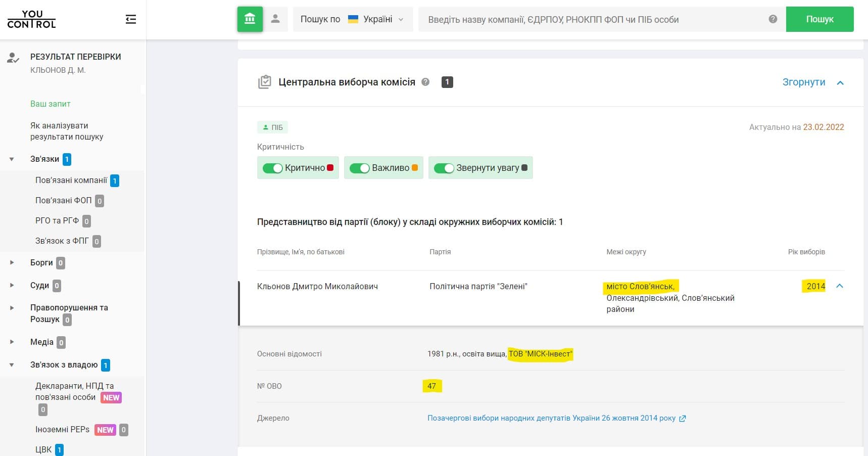This screenshot has width=868, height=456.
Task: Expand the Медіа tree arrow
Action: (12, 342)
